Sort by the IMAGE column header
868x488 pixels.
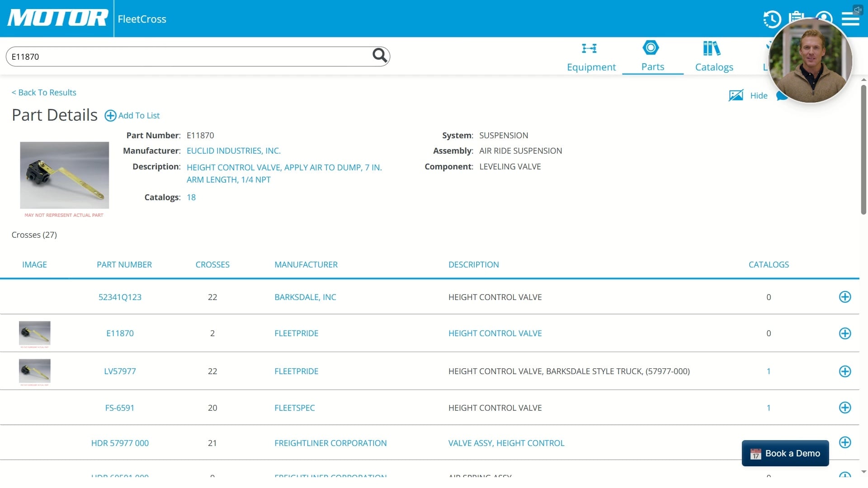point(34,265)
